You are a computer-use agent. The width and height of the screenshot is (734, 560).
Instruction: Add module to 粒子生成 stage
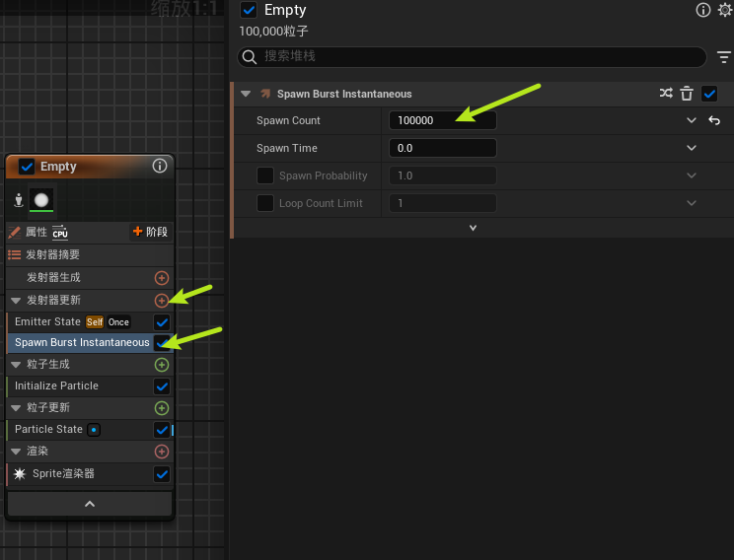click(162, 365)
